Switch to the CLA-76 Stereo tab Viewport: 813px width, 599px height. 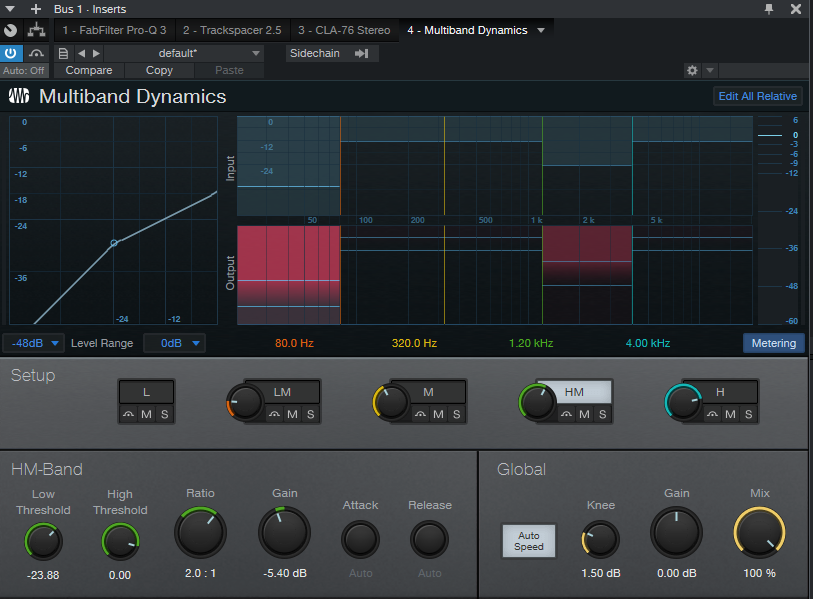coord(344,30)
